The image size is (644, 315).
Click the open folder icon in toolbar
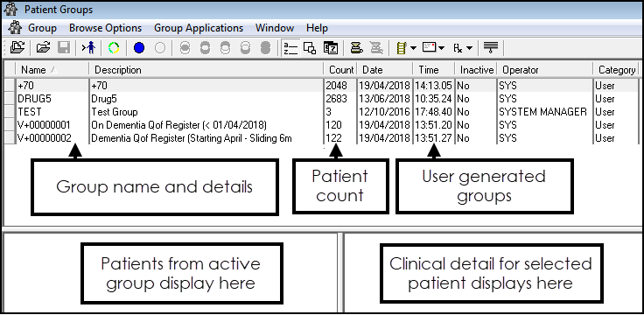coord(43,48)
